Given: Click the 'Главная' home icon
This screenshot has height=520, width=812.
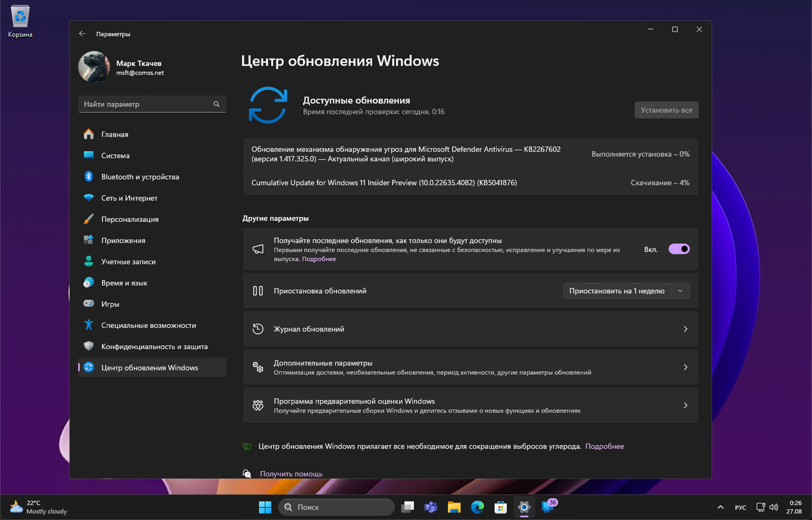Looking at the screenshot, I should [89, 134].
